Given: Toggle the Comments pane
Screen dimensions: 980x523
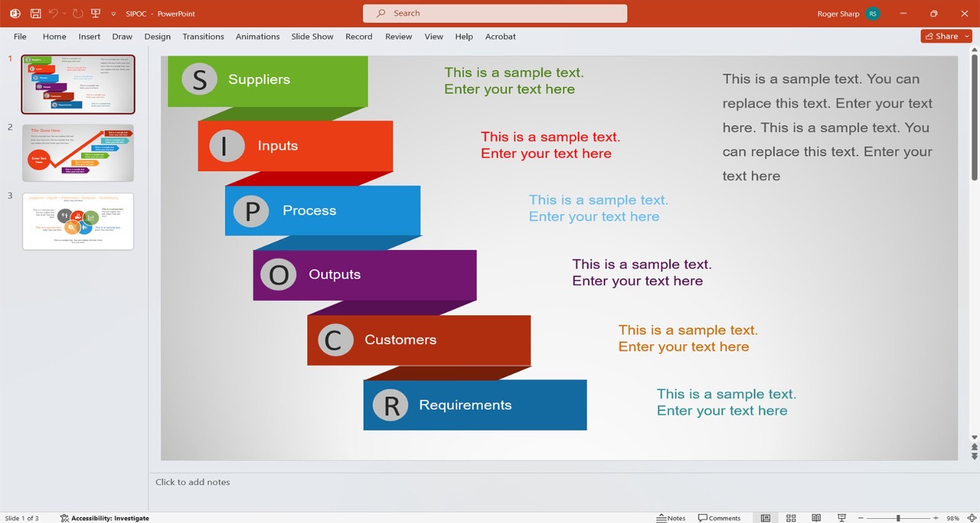Looking at the screenshot, I should [719, 518].
